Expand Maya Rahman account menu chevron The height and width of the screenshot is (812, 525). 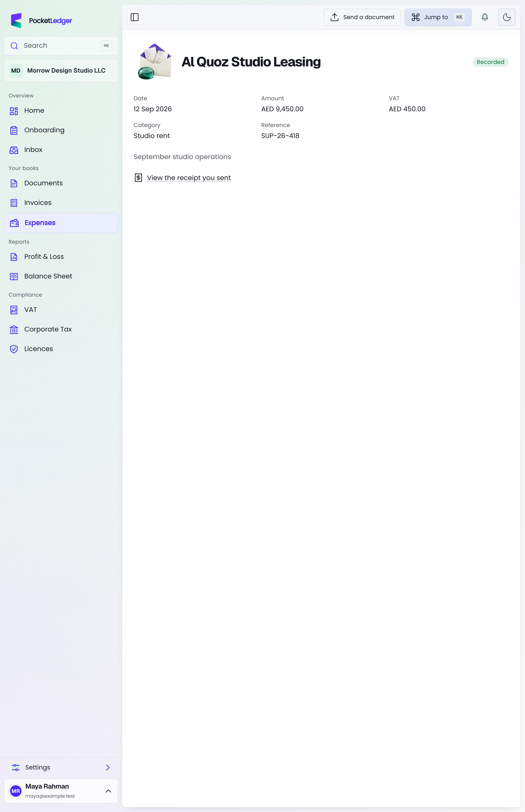[x=108, y=791]
